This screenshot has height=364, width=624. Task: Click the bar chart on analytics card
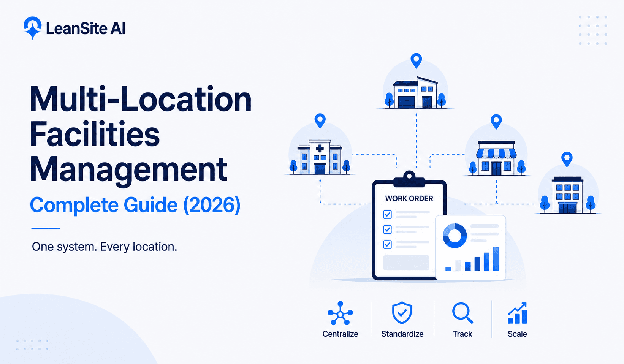tap(472, 259)
